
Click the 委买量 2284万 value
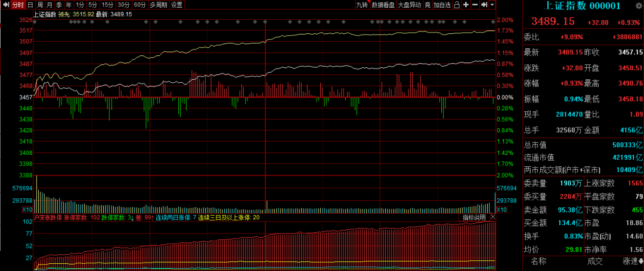[572, 197]
